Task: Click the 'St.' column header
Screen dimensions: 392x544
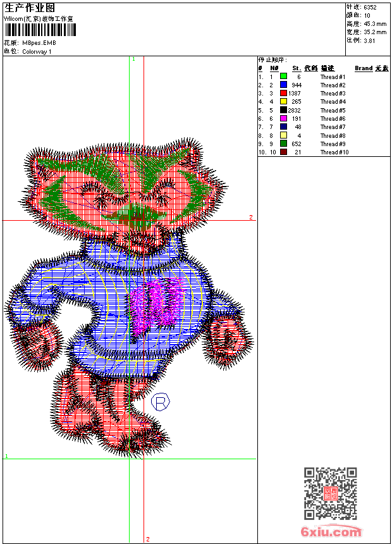Action: (x=297, y=68)
